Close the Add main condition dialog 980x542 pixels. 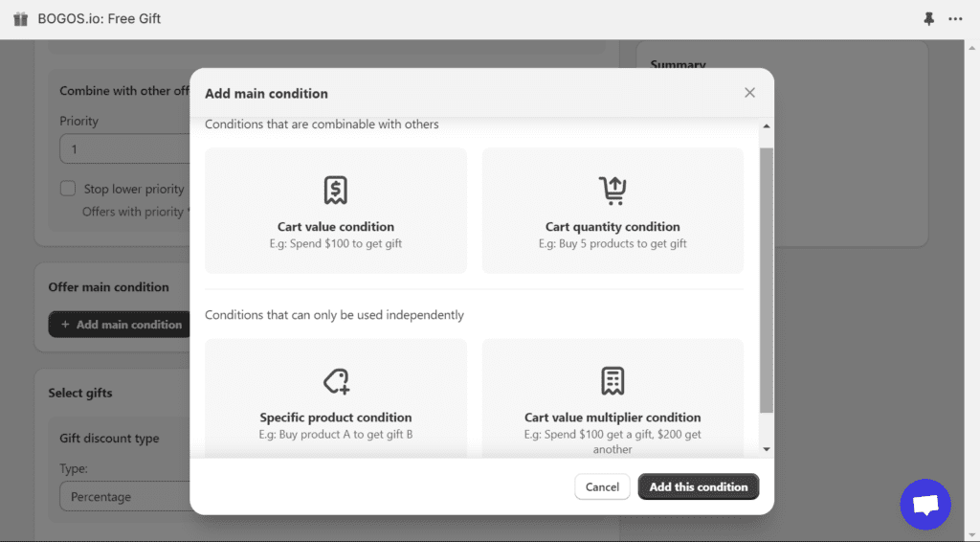coord(749,93)
